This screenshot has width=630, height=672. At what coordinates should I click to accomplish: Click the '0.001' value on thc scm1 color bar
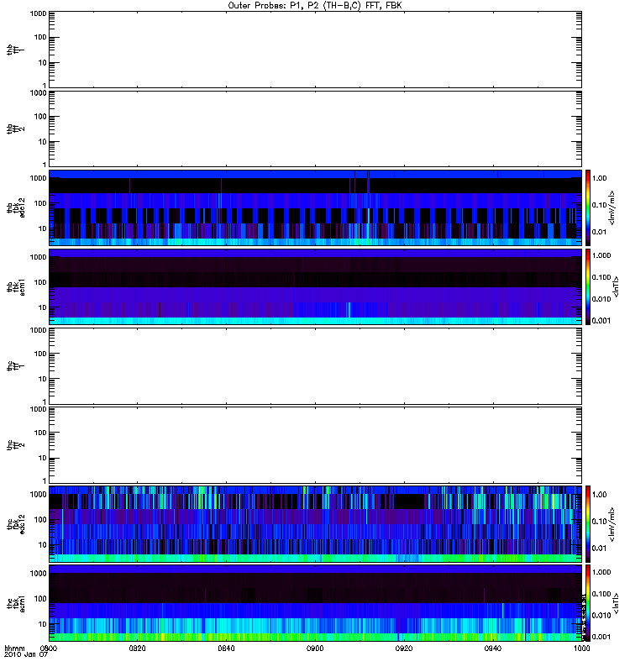point(601,637)
